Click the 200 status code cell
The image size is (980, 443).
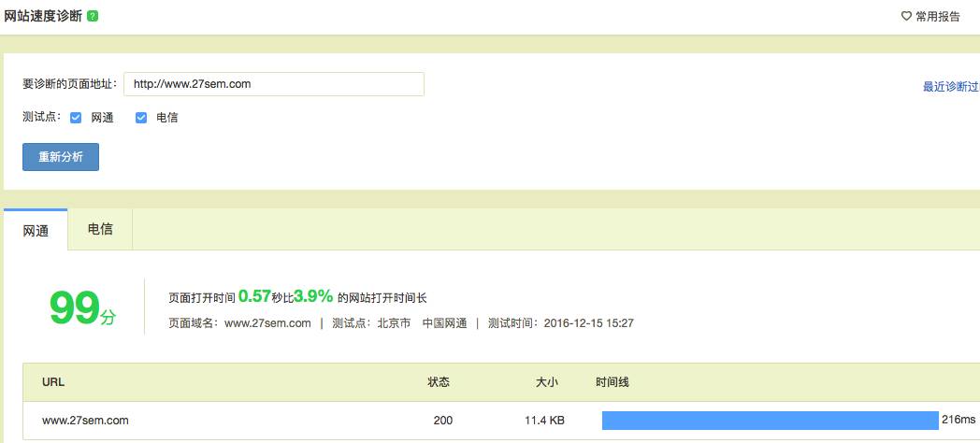coord(442,421)
